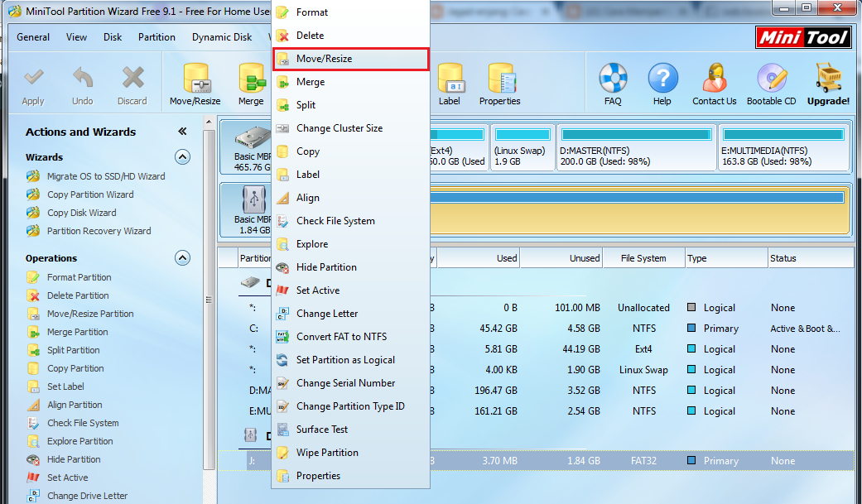862x504 pixels.
Task: Choose Copy in the context menu
Action: 351,151
